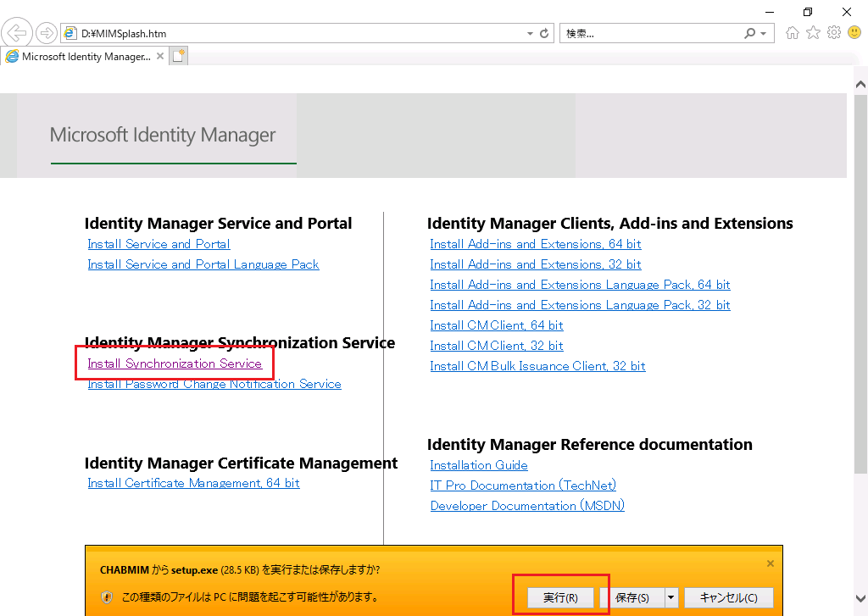
Task: Click the vertical scrollbar down arrow
Action: (x=860, y=597)
